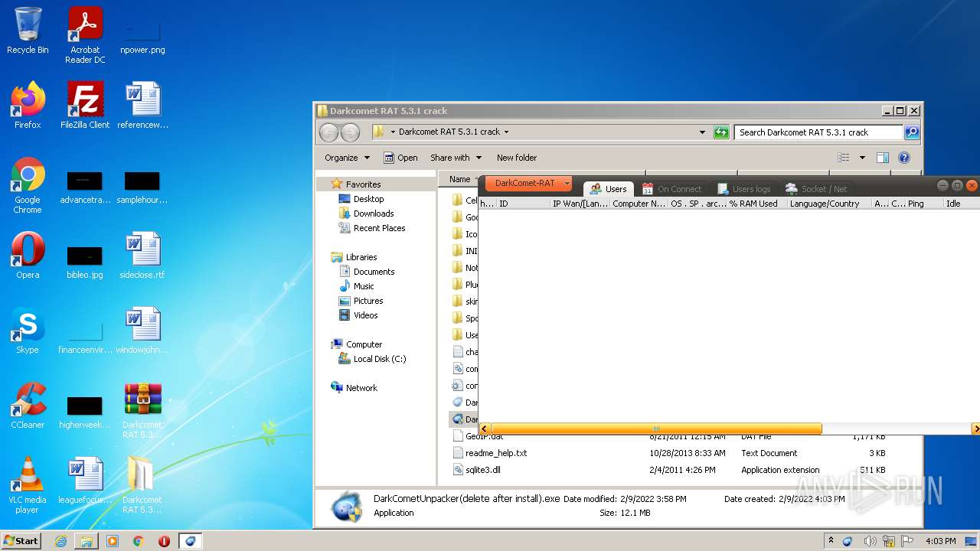Open Local Disk (C:) in the navigation pane
This screenshot has width=980, height=551.
372,359
